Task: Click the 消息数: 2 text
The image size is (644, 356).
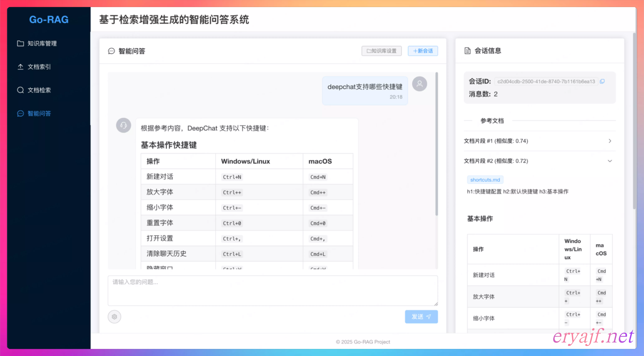Action: (483, 94)
